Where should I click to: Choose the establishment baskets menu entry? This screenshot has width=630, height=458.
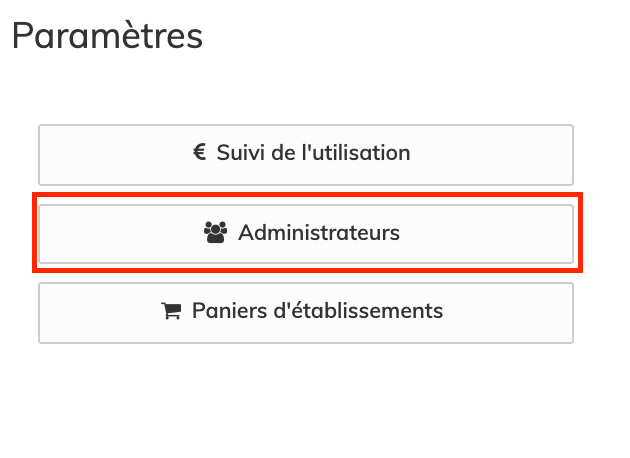pyautogui.click(x=305, y=312)
